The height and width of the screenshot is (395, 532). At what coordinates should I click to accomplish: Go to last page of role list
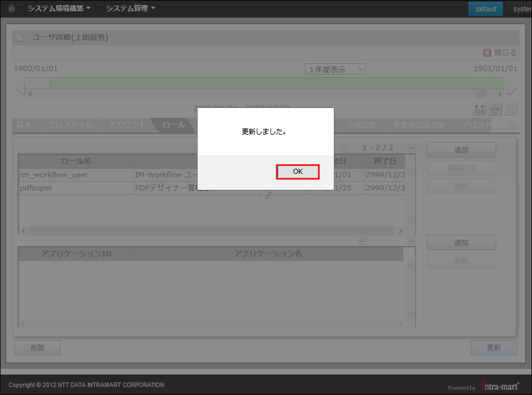pyautogui.click(x=412, y=148)
